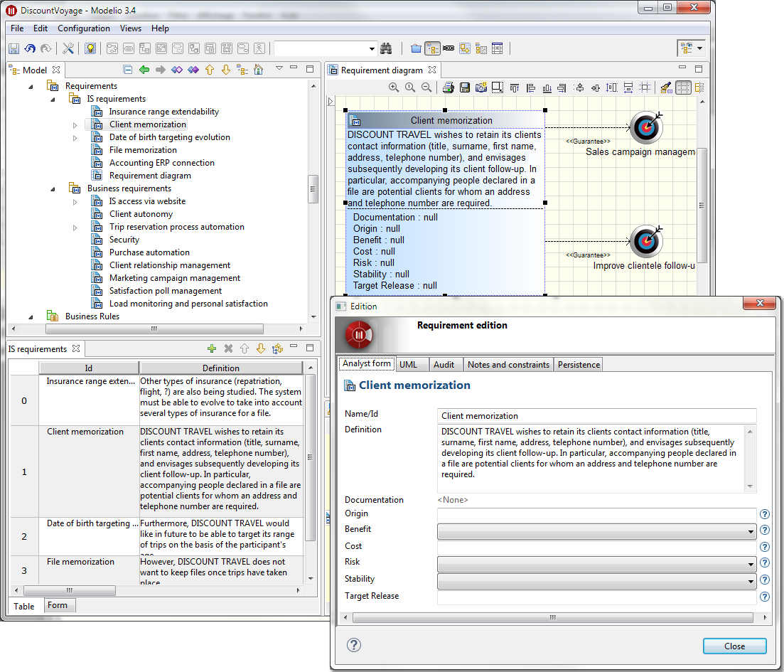Viewport: 784px width, 672px height.
Task: Open the Persistence tab
Action: pyautogui.click(x=579, y=364)
